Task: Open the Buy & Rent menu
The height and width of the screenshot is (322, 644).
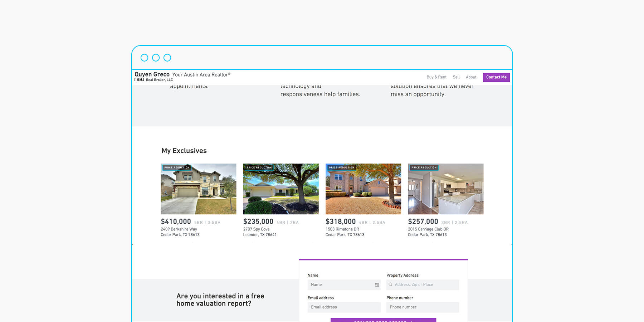Action: click(436, 77)
